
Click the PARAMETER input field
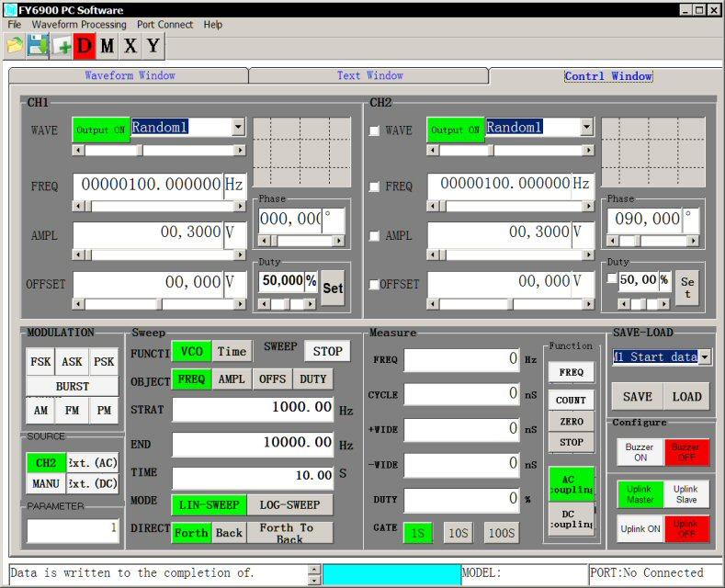pyautogui.click(x=73, y=530)
